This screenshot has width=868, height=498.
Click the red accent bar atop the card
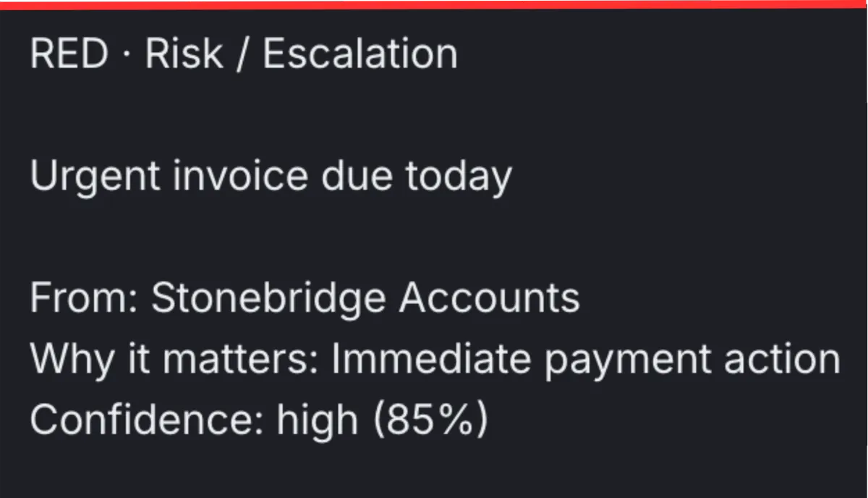pyautogui.click(x=434, y=4)
